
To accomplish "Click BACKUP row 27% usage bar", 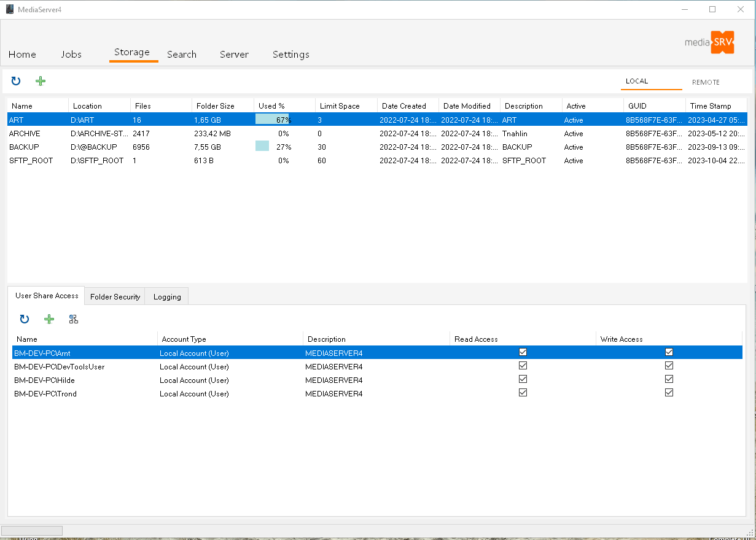I will (262, 147).
